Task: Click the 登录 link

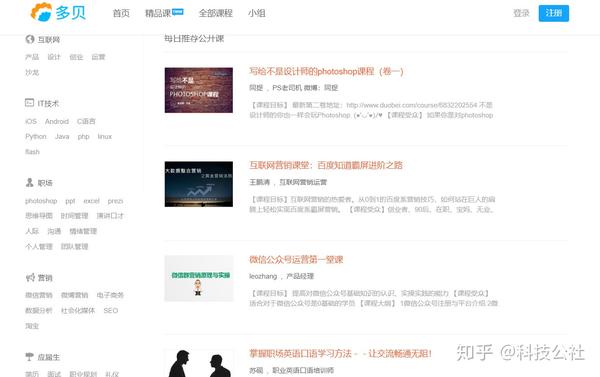Action: [521, 13]
